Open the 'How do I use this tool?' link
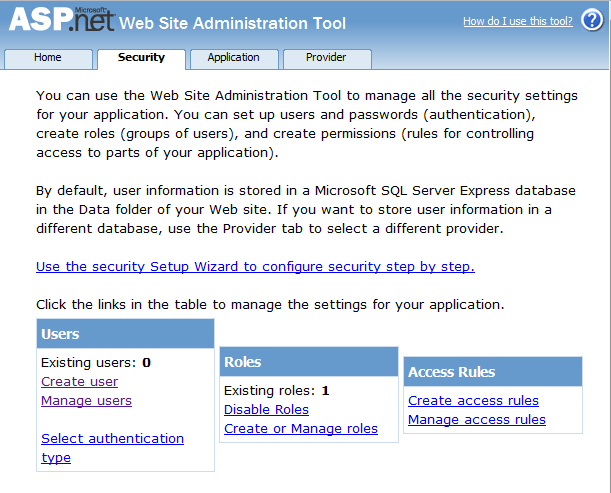The height and width of the screenshot is (493, 611). click(x=517, y=21)
